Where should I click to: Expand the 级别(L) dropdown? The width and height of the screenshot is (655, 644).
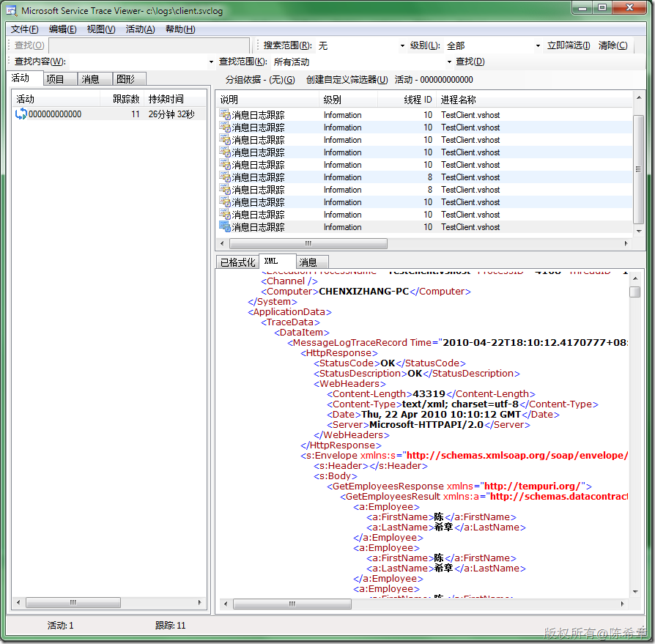(x=538, y=45)
